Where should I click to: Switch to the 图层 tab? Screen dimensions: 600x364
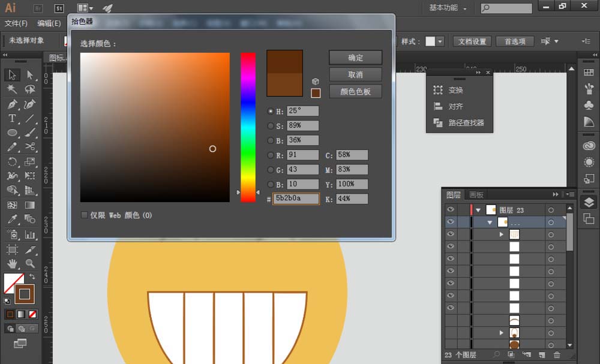[x=454, y=195]
